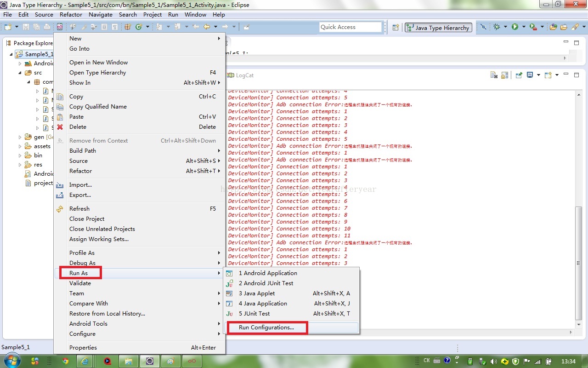Click the console vertical scrollbar thumb
Viewport: 588px width, 368px height.
click(x=579, y=263)
